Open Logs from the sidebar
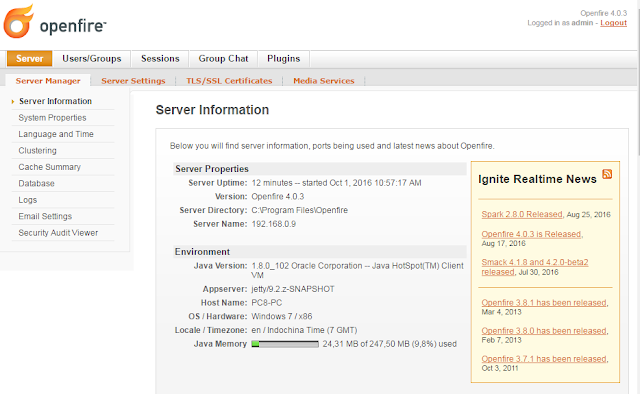This screenshot has height=394, width=640. pos(28,200)
